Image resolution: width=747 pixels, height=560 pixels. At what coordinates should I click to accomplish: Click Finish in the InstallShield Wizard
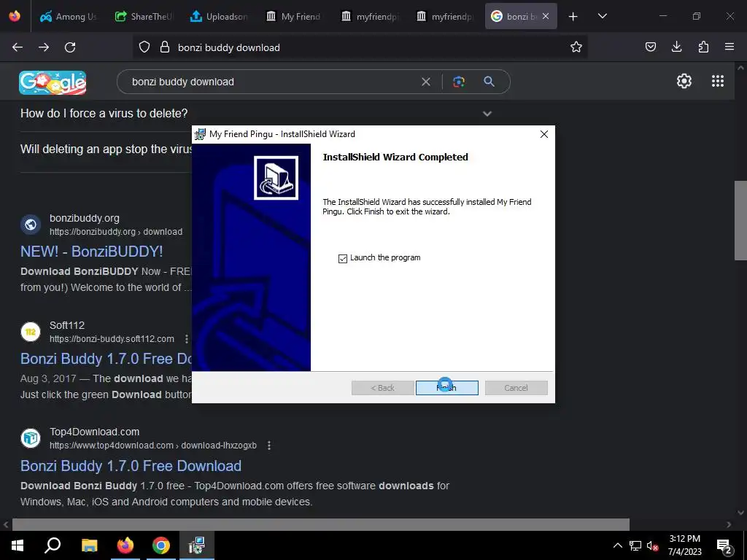pos(447,388)
